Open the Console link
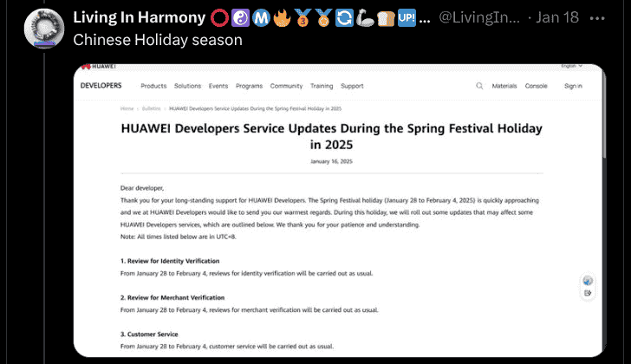The height and width of the screenshot is (364, 631). (537, 86)
